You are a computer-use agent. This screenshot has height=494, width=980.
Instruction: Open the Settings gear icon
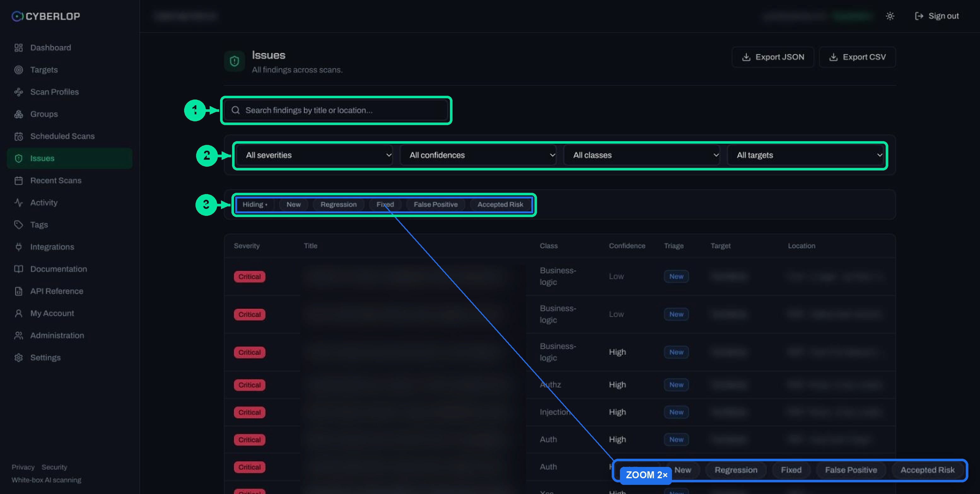click(x=18, y=358)
